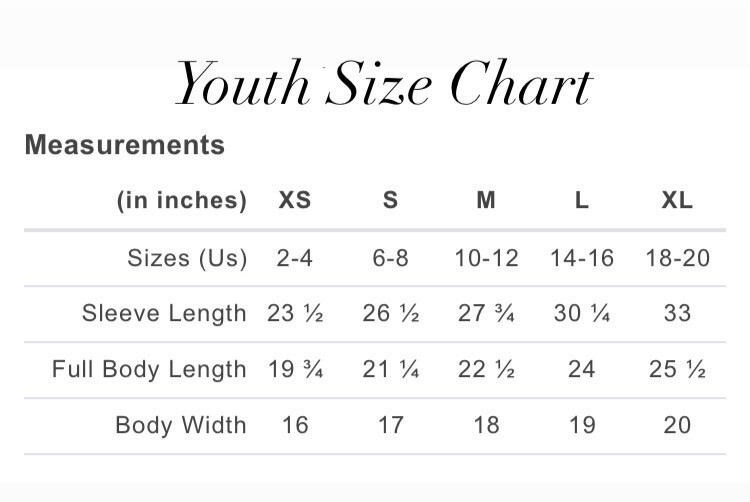Click the XS column header
The width and height of the screenshot is (750, 502).
click(x=295, y=200)
